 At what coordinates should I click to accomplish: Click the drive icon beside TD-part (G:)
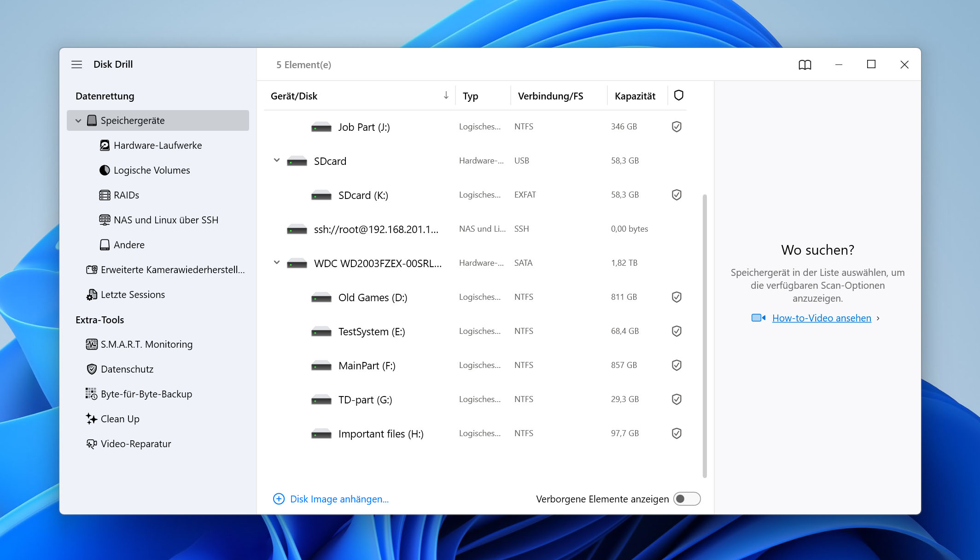321,400
